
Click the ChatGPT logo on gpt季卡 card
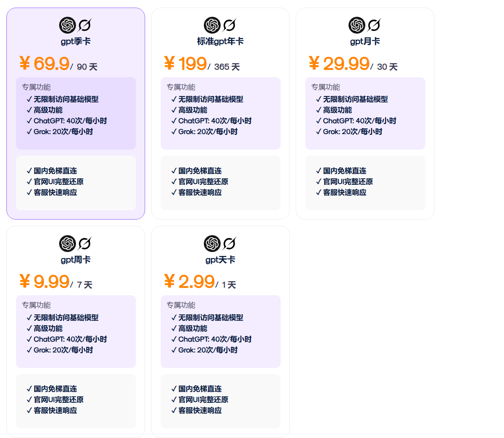click(x=68, y=25)
